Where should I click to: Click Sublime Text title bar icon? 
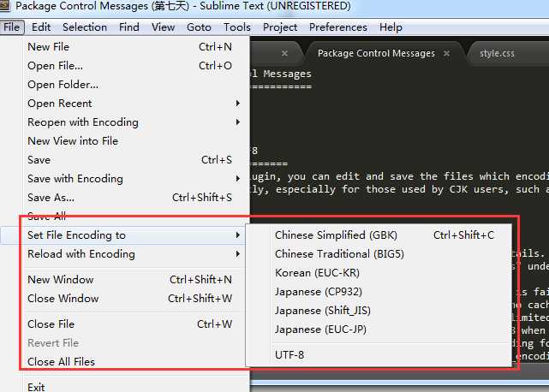(x=5, y=6)
